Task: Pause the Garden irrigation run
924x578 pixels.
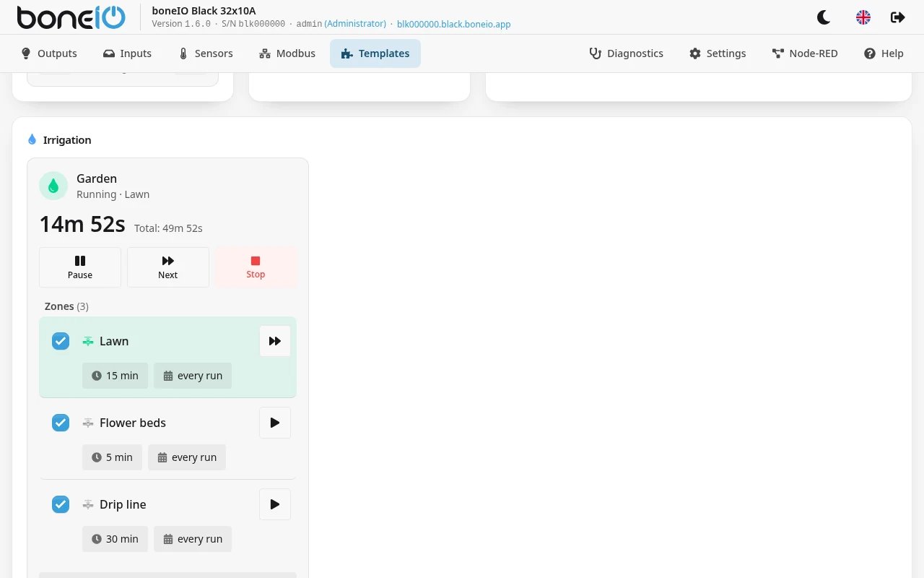Action: (x=80, y=267)
